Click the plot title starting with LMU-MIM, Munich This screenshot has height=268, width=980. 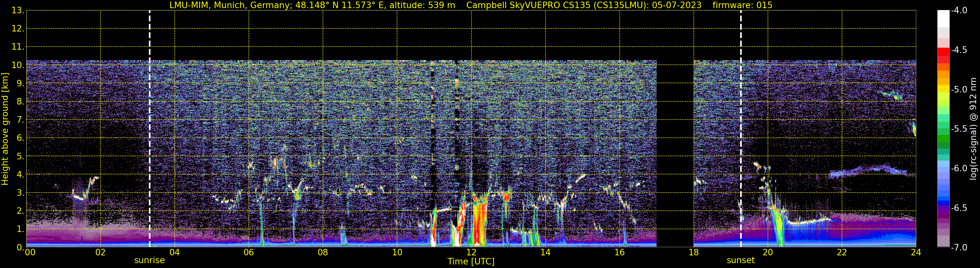[471, 5]
